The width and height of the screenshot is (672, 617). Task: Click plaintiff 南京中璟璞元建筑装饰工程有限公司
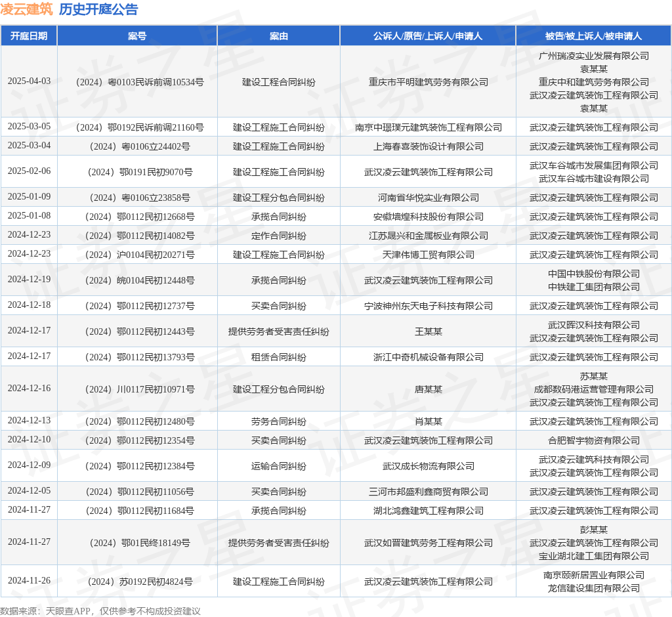(428, 127)
